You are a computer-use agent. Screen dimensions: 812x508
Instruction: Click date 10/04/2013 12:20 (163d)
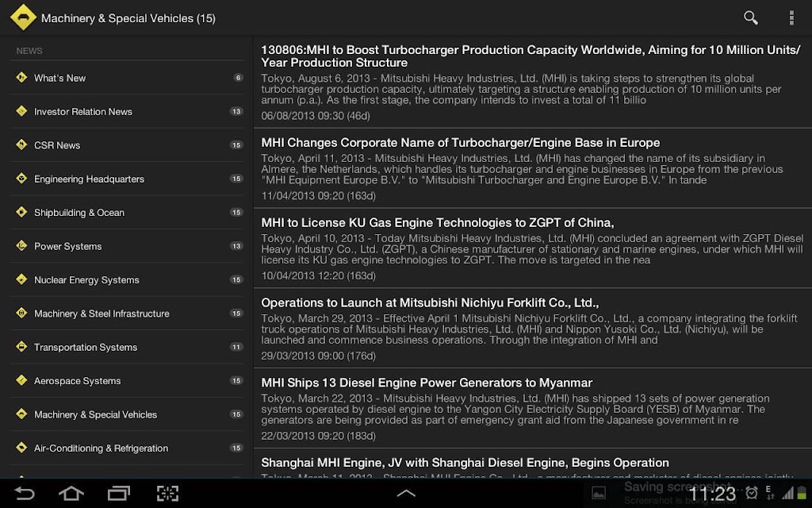pos(319,275)
